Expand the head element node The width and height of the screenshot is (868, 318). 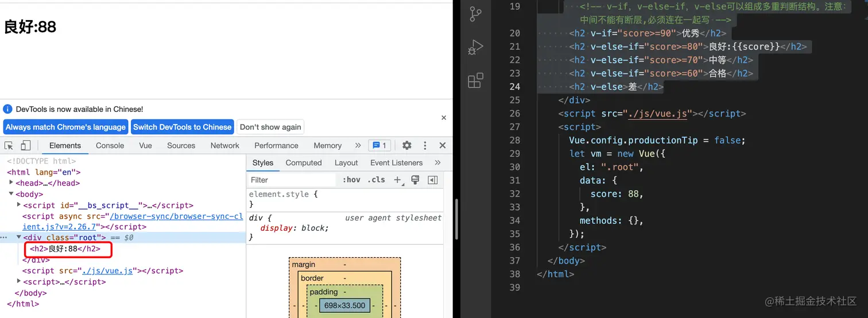[x=11, y=183]
